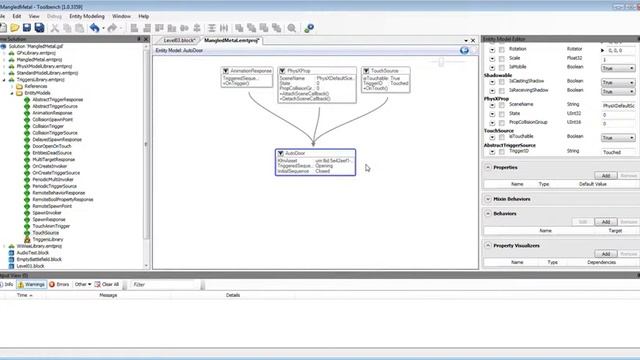Click Add in the Behaviors section

[x=606, y=222]
